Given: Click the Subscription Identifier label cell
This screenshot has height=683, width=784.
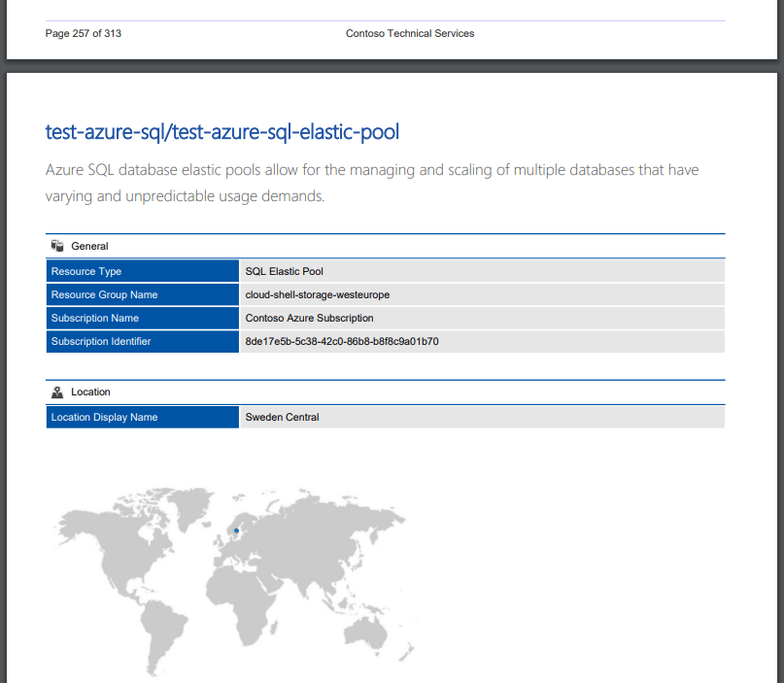Looking at the screenshot, I should tap(143, 342).
